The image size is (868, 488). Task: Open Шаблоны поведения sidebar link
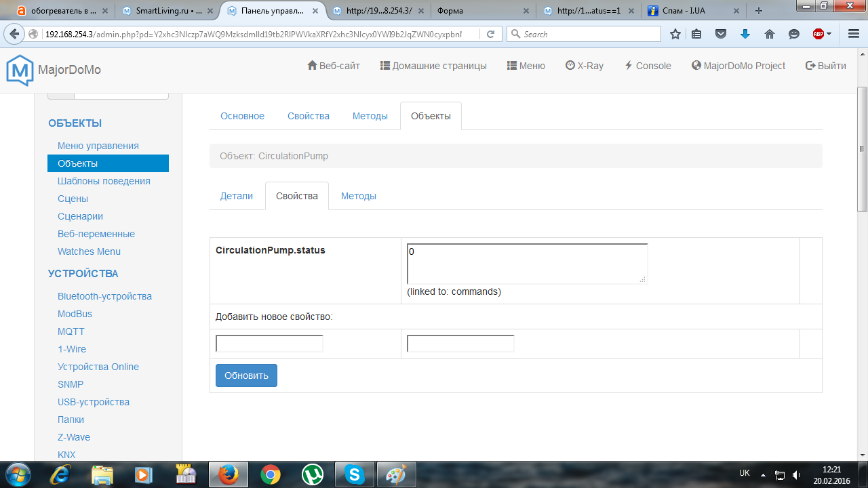click(104, 181)
